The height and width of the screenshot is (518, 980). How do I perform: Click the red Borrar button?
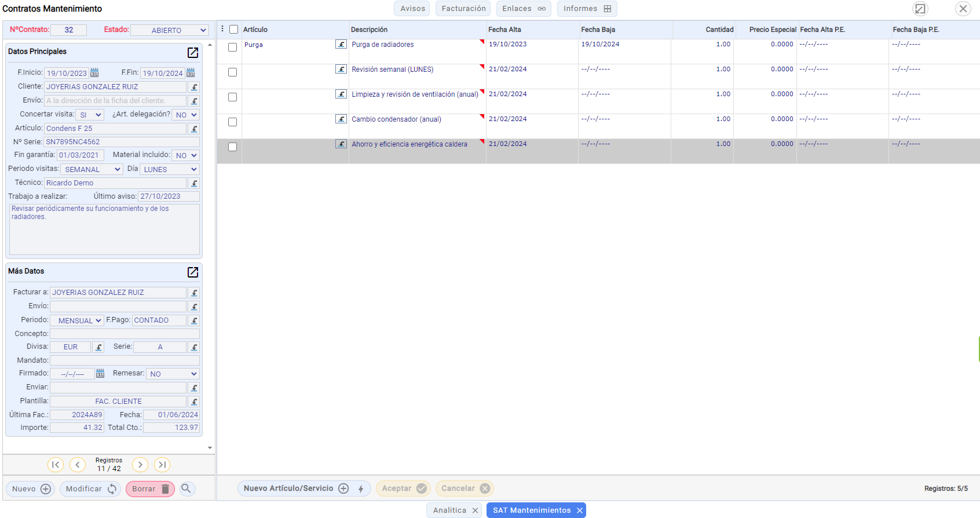pyautogui.click(x=150, y=489)
